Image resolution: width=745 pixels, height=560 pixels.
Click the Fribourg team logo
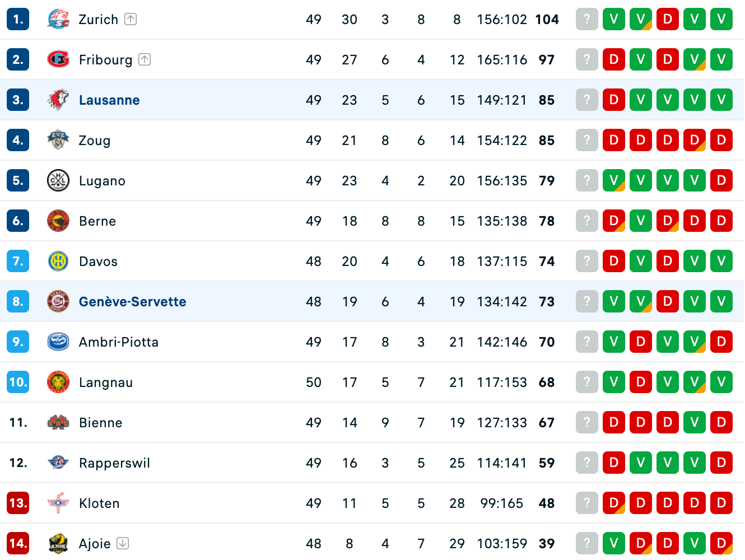(x=58, y=60)
